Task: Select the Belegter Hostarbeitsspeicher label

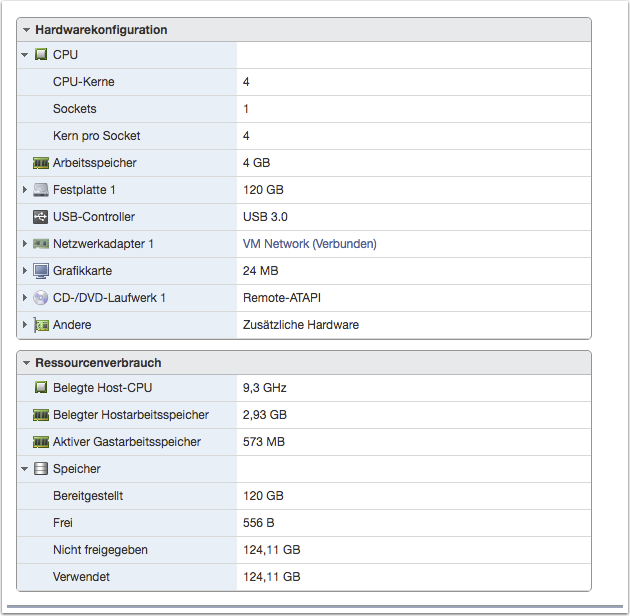Action: pos(130,415)
